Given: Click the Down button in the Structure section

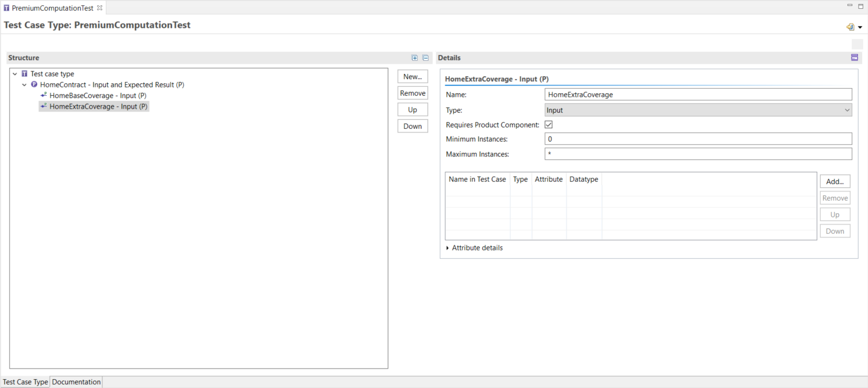Looking at the screenshot, I should [412, 126].
